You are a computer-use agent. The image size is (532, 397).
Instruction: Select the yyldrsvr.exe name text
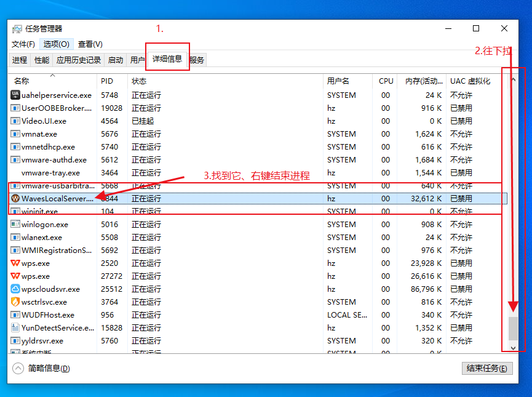point(42,340)
